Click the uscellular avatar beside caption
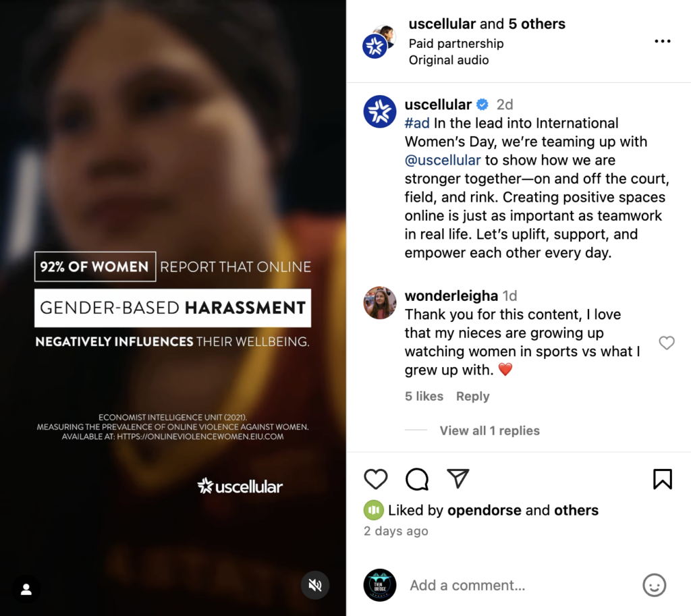The height and width of the screenshot is (616, 691). tap(379, 111)
